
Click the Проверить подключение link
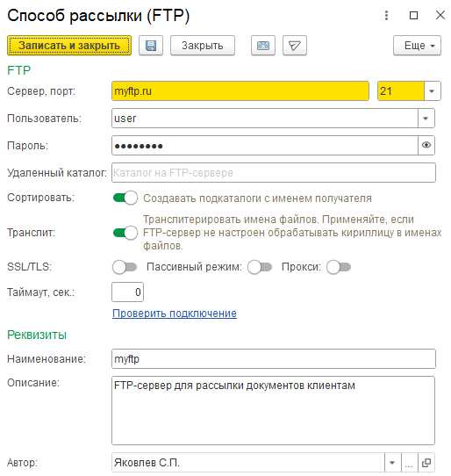[x=175, y=314]
